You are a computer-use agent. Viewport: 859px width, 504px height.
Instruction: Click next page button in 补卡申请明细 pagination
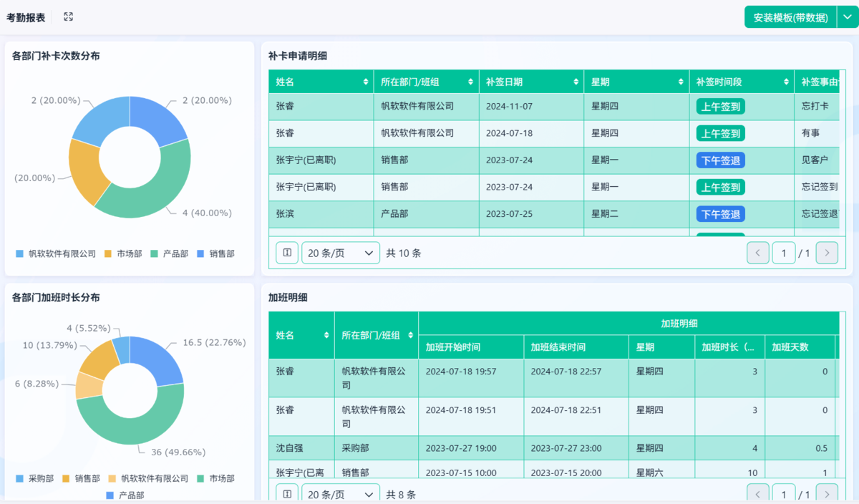pyautogui.click(x=827, y=253)
